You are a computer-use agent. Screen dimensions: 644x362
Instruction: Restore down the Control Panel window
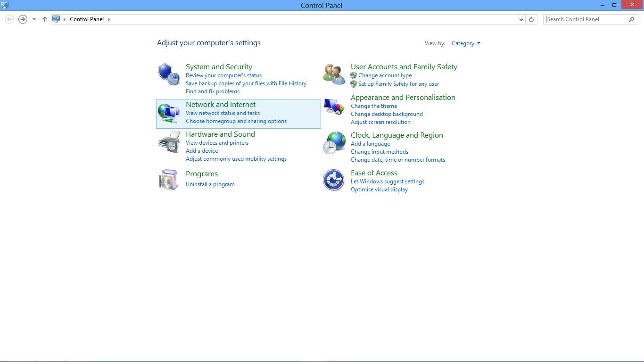tap(615, 5)
